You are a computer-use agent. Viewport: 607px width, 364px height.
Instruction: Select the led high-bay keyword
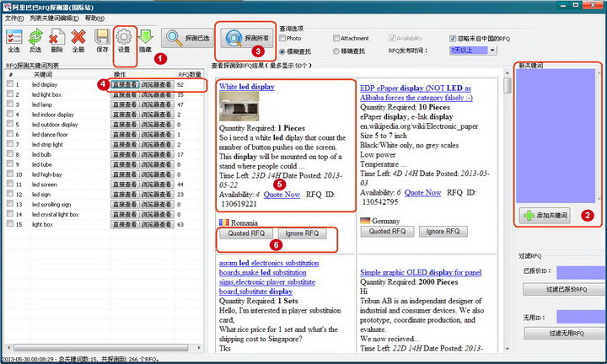(x=47, y=174)
